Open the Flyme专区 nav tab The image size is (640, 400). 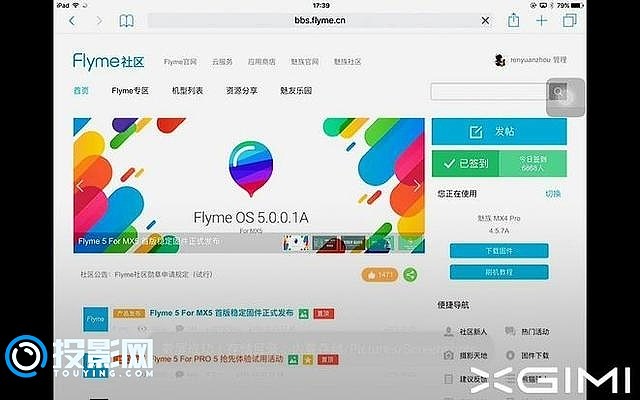[x=130, y=91]
